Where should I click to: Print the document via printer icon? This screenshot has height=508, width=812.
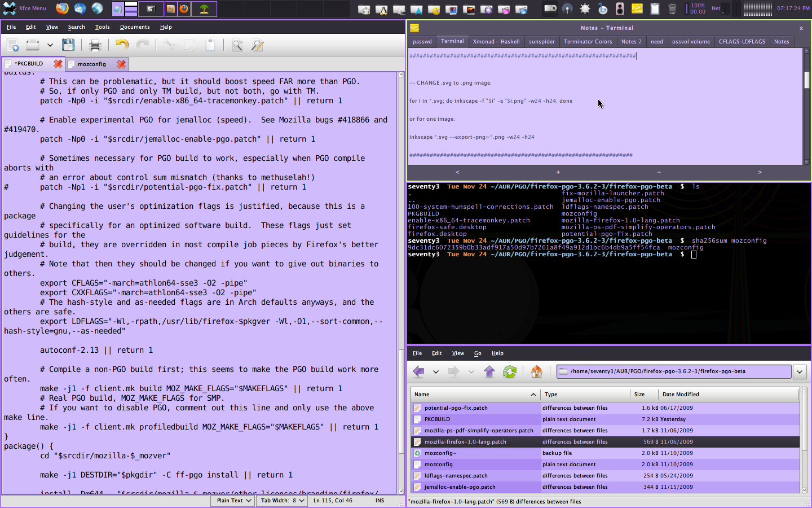coord(95,45)
